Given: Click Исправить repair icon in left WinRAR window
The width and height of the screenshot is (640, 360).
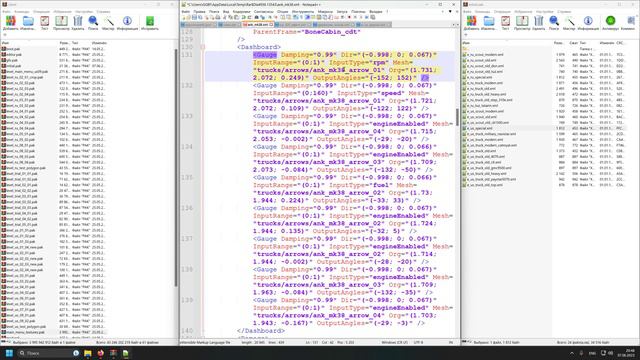Looking at the screenshot, I should point(150,23).
